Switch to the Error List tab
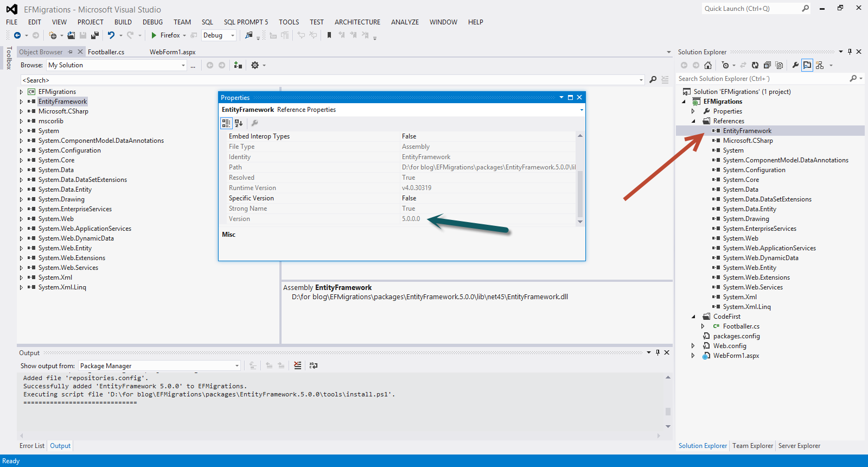868x467 pixels. point(32,446)
